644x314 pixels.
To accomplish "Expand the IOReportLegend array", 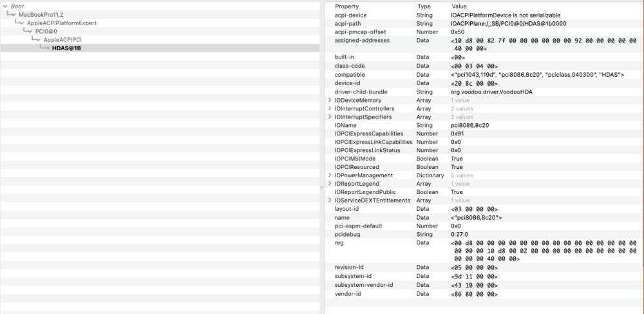I will coord(329,184).
